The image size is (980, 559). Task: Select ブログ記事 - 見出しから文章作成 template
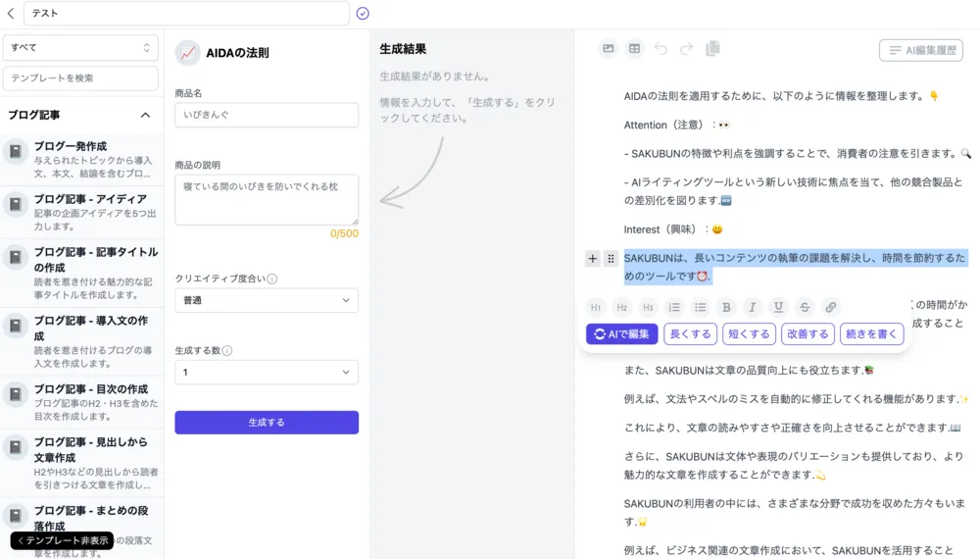tap(82, 463)
